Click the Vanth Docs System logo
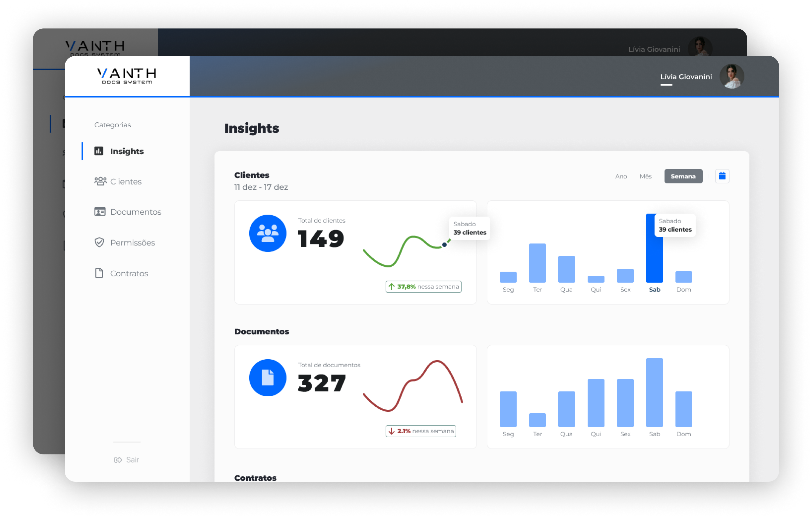Image resolution: width=812 pixels, height=519 pixels. (127, 76)
